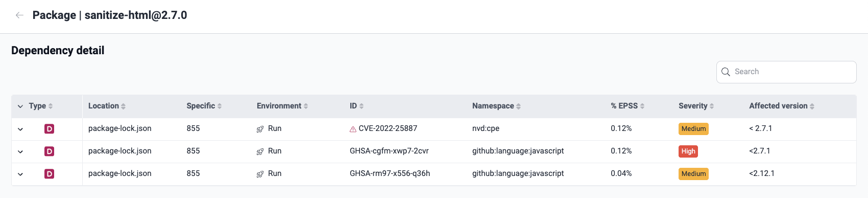Image resolution: width=868 pixels, height=198 pixels.
Task: Click the rocket icon in CVE-2022-25887 row
Action: 260,129
